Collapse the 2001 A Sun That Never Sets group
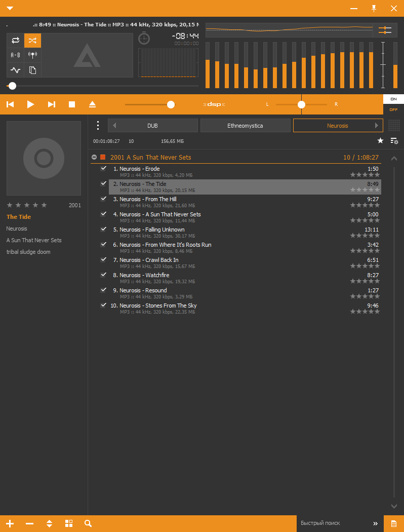 pos(94,157)
